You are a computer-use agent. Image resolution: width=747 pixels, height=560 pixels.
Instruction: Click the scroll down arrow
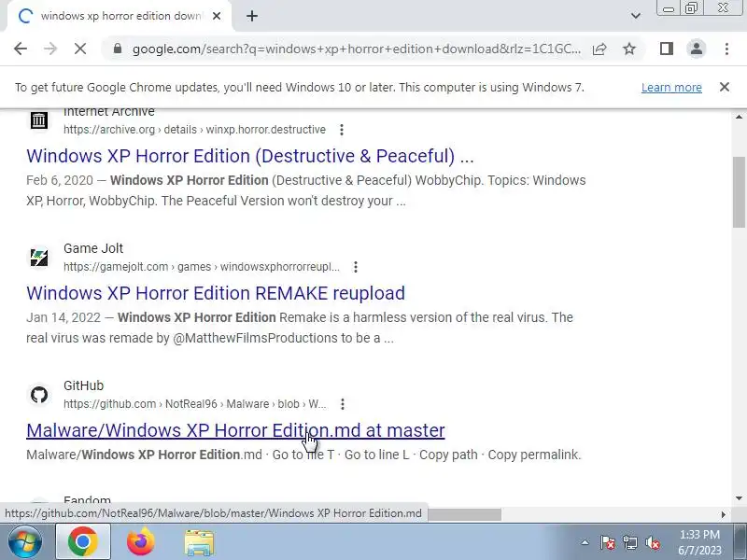coord(739,498)
